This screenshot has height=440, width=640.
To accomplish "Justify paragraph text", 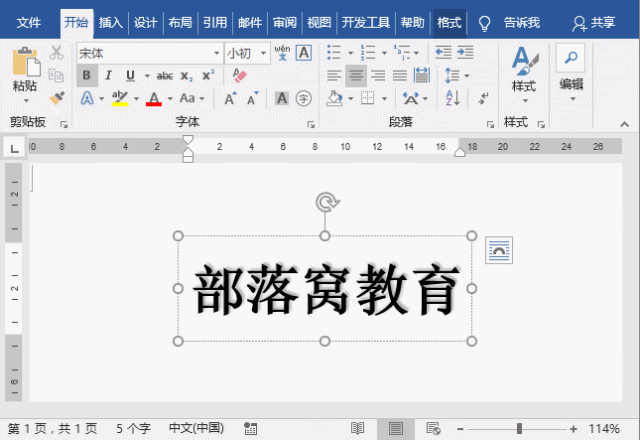I will coord(400,76).
